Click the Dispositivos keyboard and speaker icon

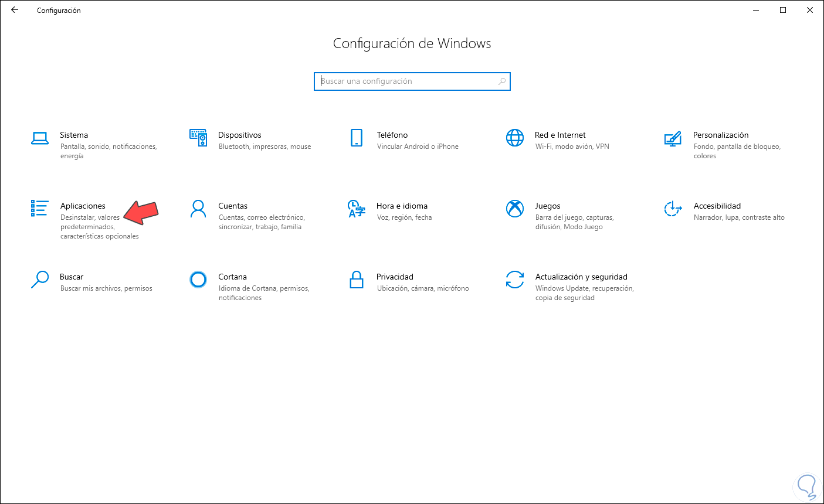pos(198,137)
